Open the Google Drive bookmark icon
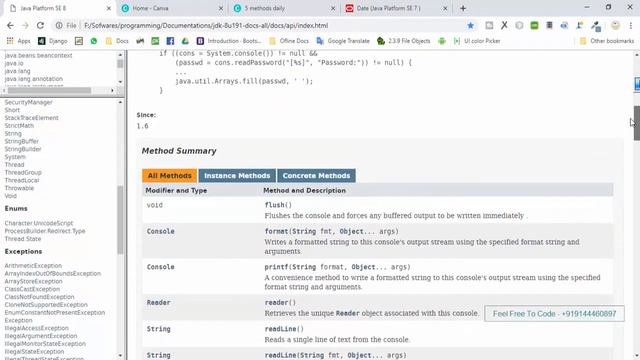 click(185, 41)
